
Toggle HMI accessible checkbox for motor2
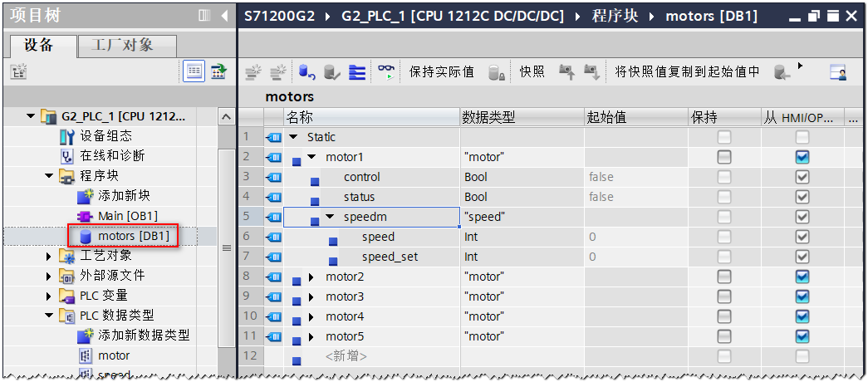pyautogui.click(x=802, y=277)
